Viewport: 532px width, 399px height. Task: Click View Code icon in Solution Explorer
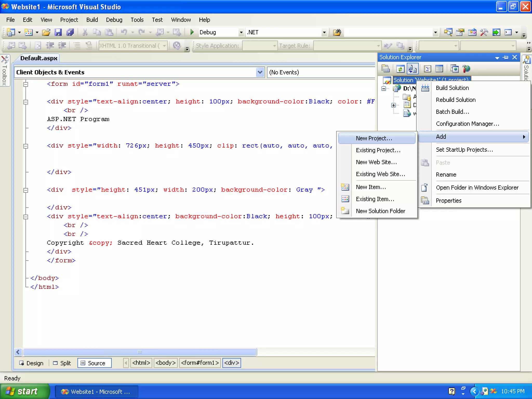click(x=427, y=69)
